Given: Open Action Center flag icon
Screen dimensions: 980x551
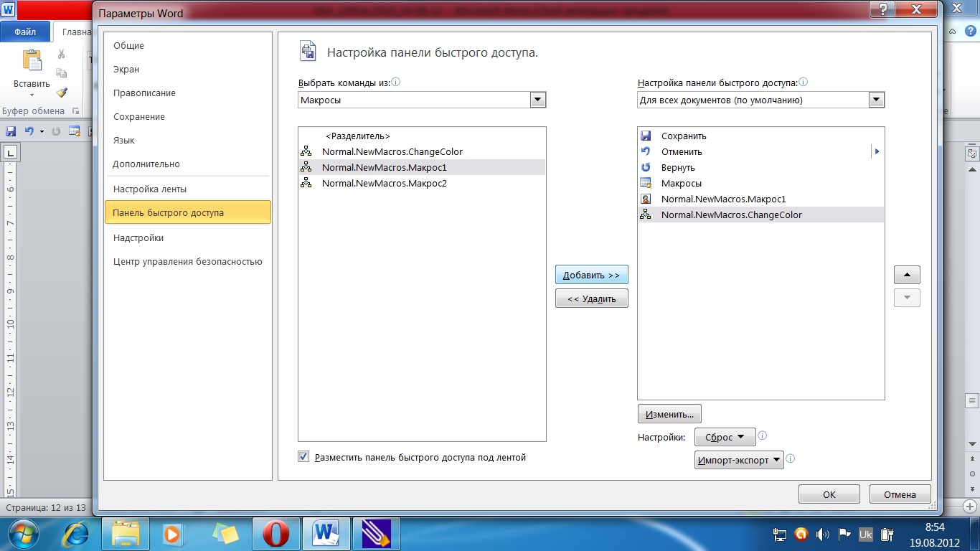Looking at the screenshot, I should click(844, 534).
